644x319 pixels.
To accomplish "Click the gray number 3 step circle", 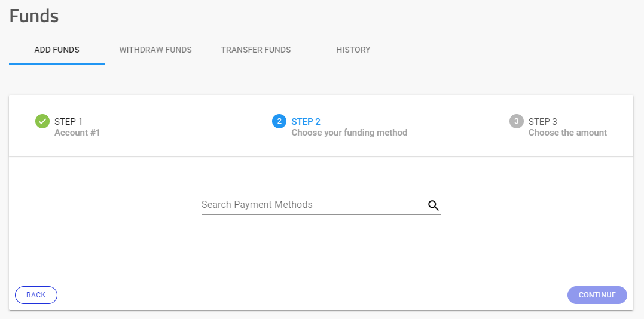I will [x=516, y=121].
